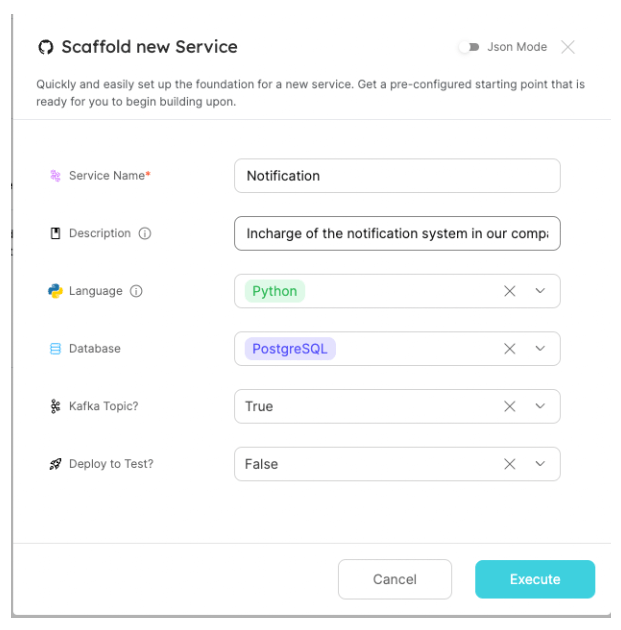Click the GitHub icon beside the title
The image size is (621, 630).
click(x=45, y=47)
